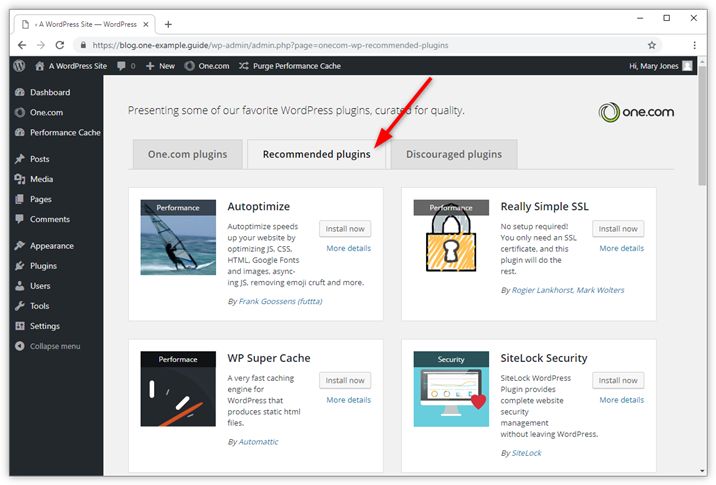Click the plus New icon in admin bar
This screenshot has width=716, height=485.
click(x=150, y=66)
